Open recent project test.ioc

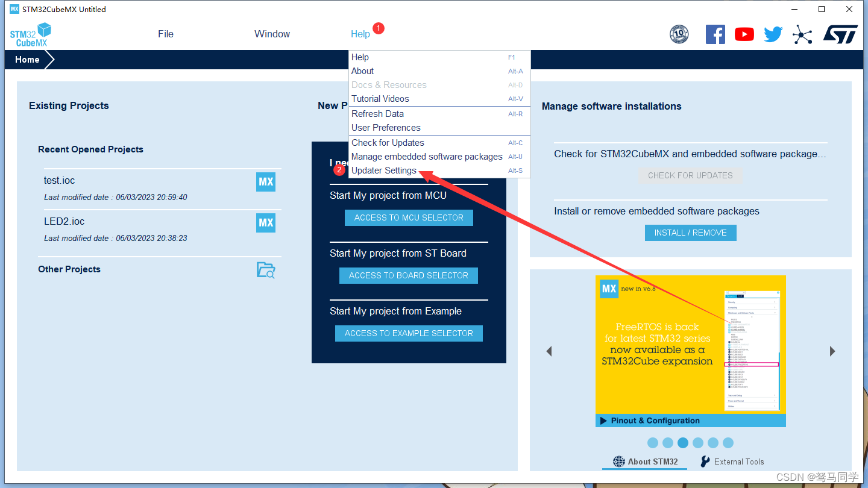(59, 180)
